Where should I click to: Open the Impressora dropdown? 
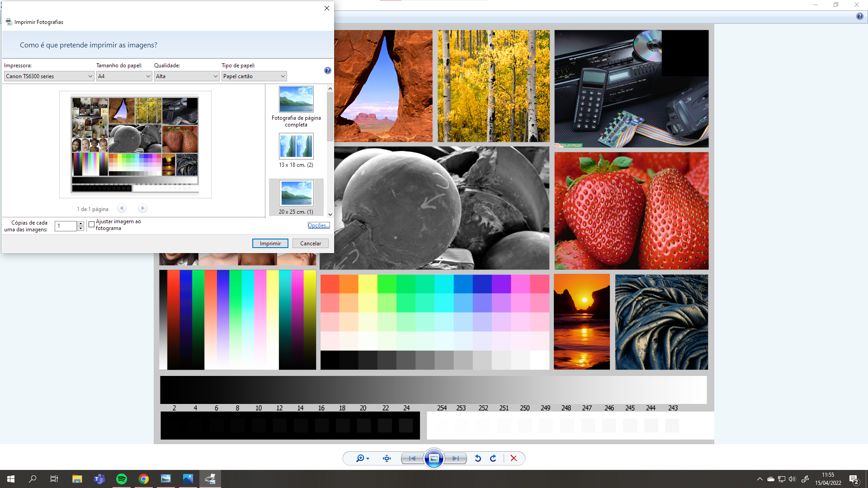click(49, 76)
